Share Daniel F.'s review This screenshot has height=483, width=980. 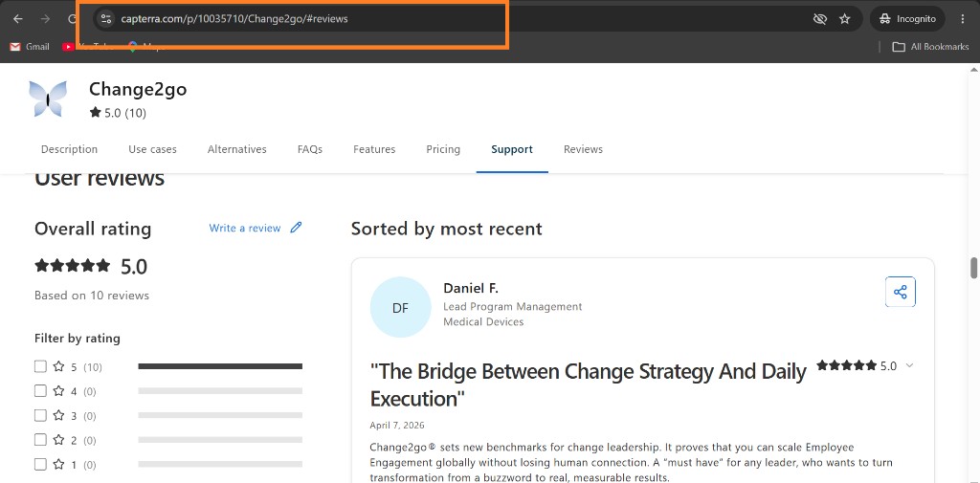click(x=900, y=292)
